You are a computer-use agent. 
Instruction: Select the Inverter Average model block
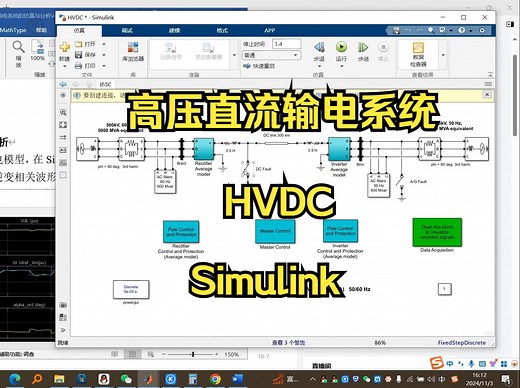[x=339, y=149]
